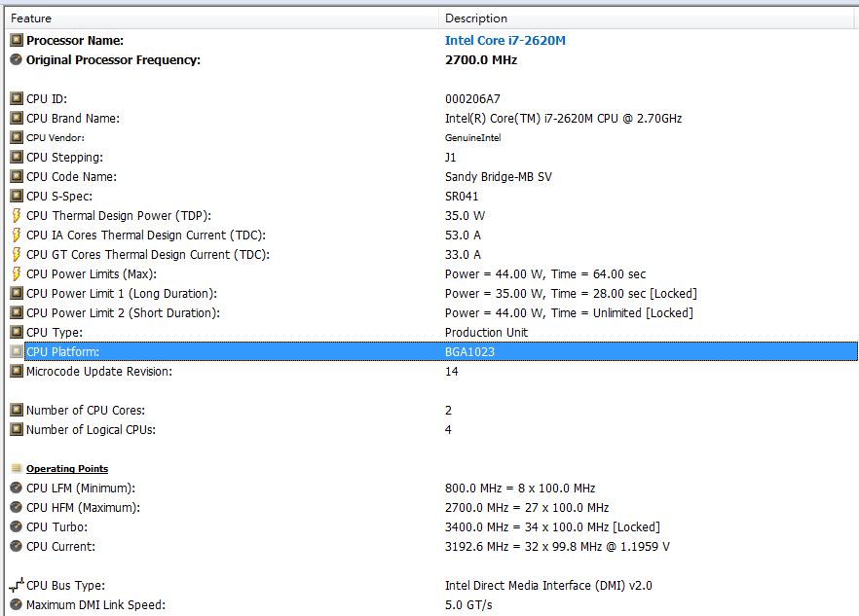Screen dimensions: 859x616
Task: Select the Microcode Update Revision label
Action: click(99, 371)
